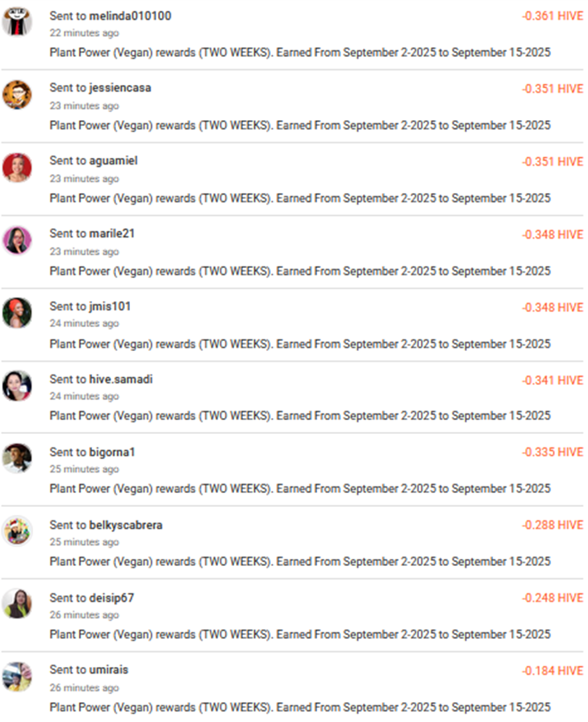
Task: Click melinda010100's profile avatar
Action: coord(17,22)
